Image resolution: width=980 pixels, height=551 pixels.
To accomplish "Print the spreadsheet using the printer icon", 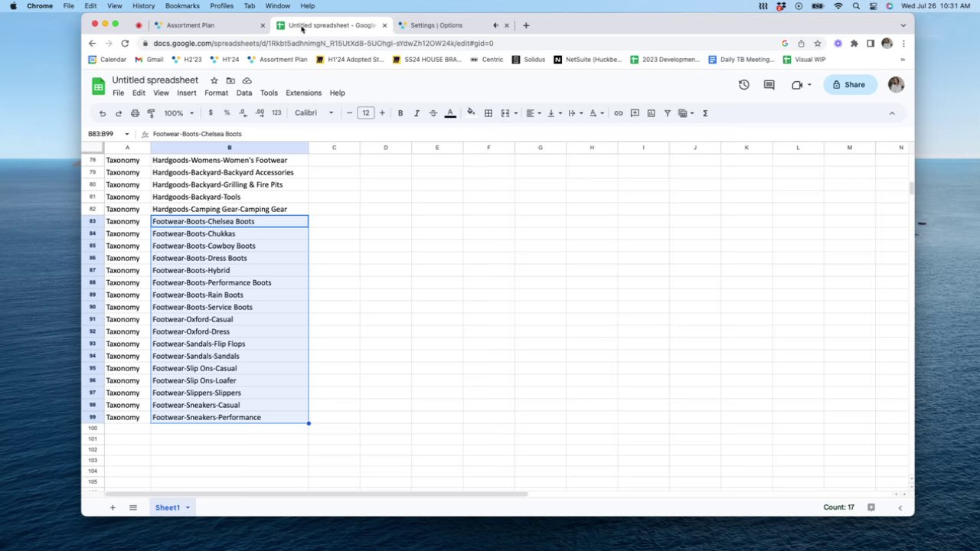I will 135,113.
